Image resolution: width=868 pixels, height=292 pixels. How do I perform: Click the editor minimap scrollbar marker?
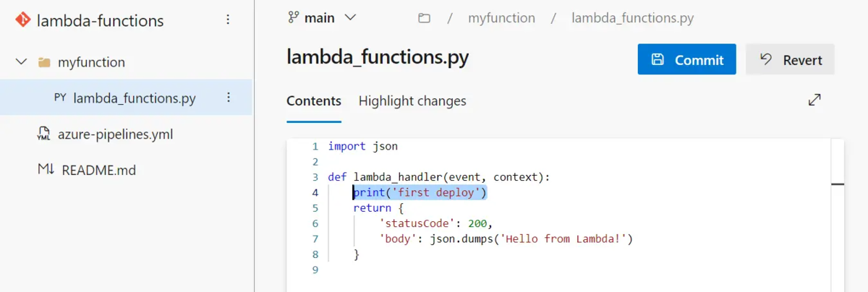[x=838, y=184]
